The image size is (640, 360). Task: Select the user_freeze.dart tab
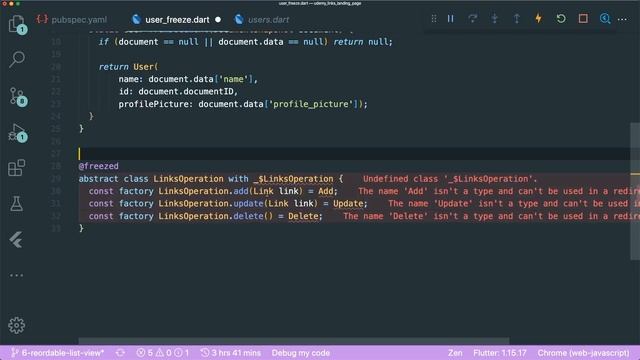coord(176,20)
